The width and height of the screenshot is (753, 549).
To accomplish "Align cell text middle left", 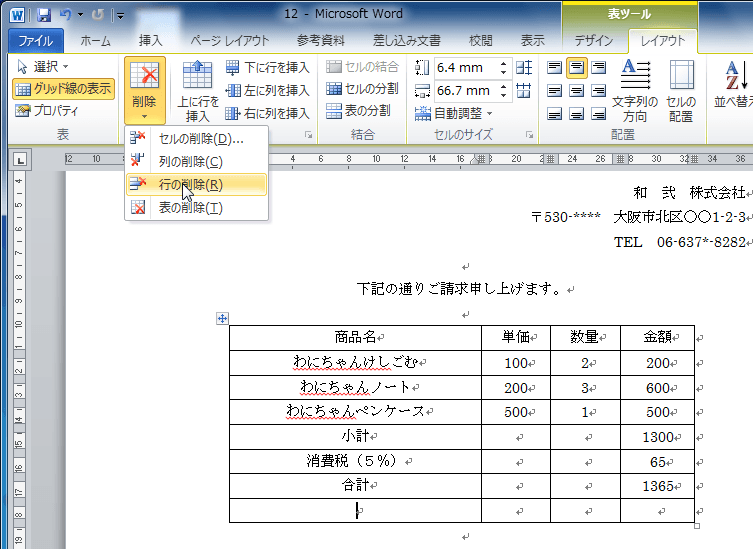I will tap(555, 91).
